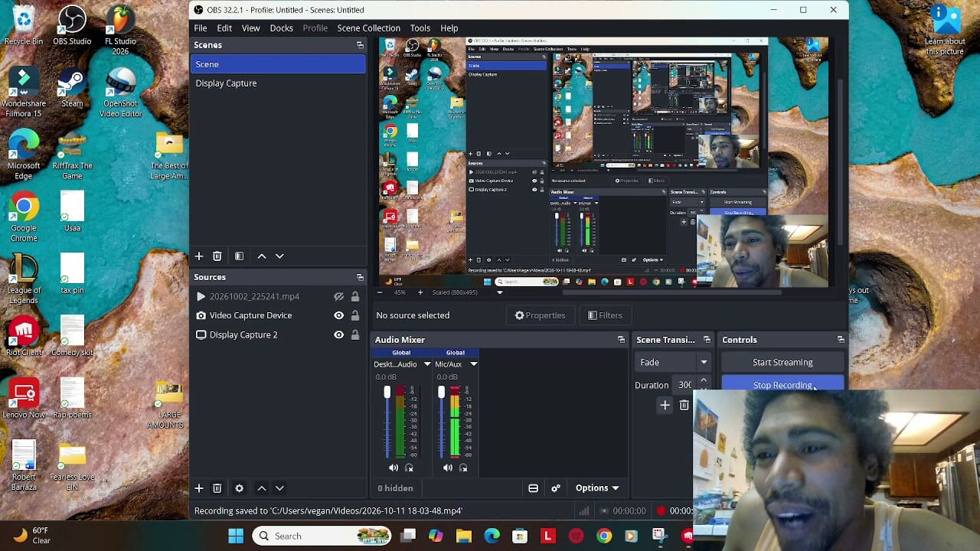Viewport: 980px width, 551px height.
Task: Open the Docks menu
Action: tap(281, 28)
